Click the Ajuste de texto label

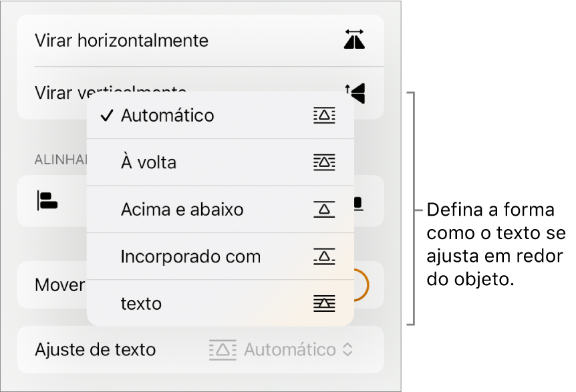pos(95,349)
